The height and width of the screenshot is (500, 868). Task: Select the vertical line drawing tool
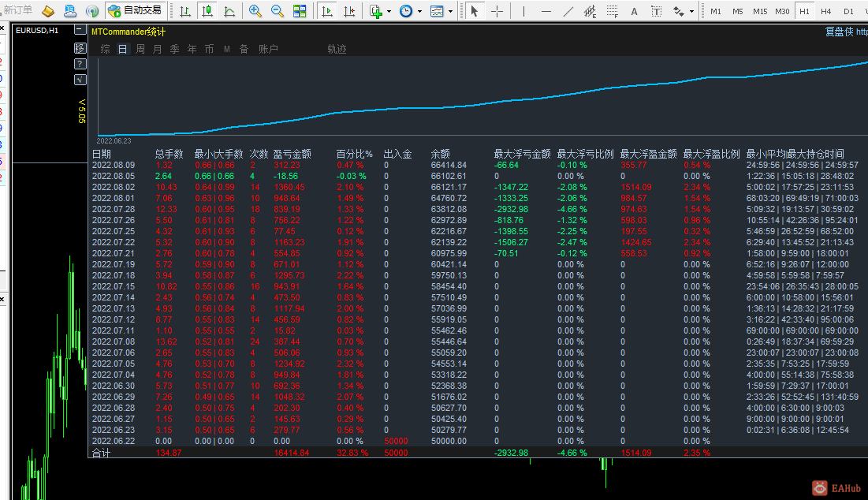click(x=523, y=9)
